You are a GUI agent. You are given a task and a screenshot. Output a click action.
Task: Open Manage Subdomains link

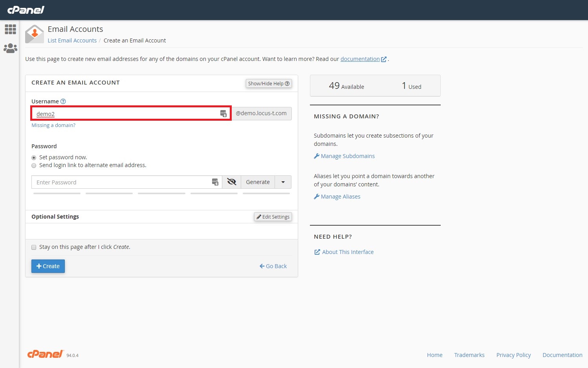(x=348, y=156)
